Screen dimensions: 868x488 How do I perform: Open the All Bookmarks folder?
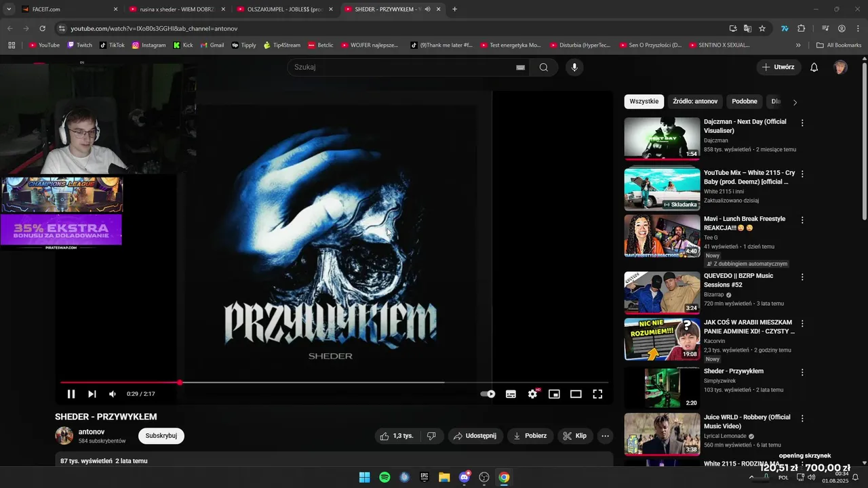839,45
